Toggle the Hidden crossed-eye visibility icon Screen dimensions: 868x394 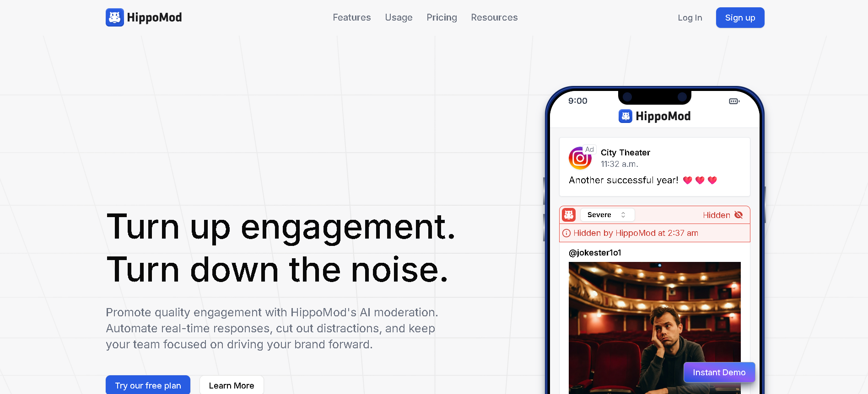pyautogui.click(x=739, y=215)
